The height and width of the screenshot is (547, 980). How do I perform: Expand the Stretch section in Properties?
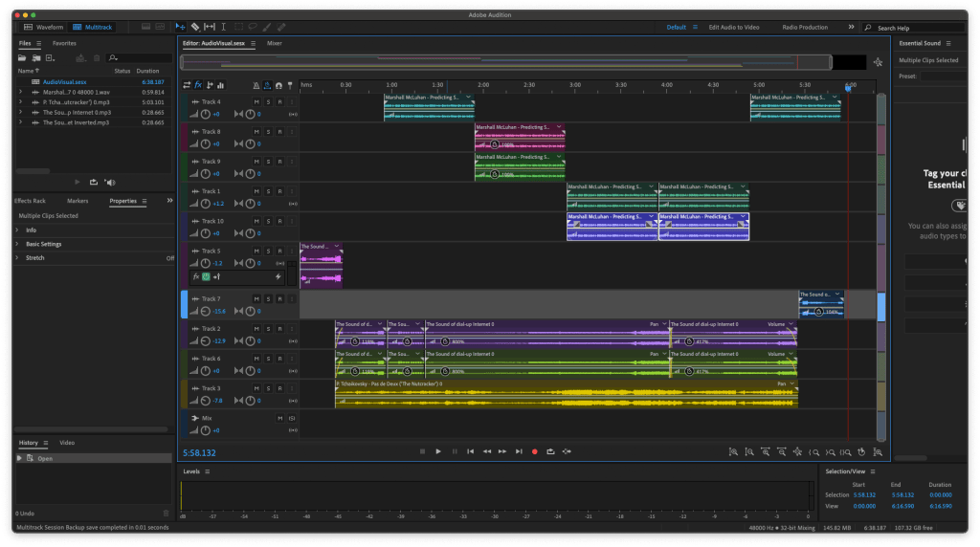pyautogui.click(x=34, y=258)
